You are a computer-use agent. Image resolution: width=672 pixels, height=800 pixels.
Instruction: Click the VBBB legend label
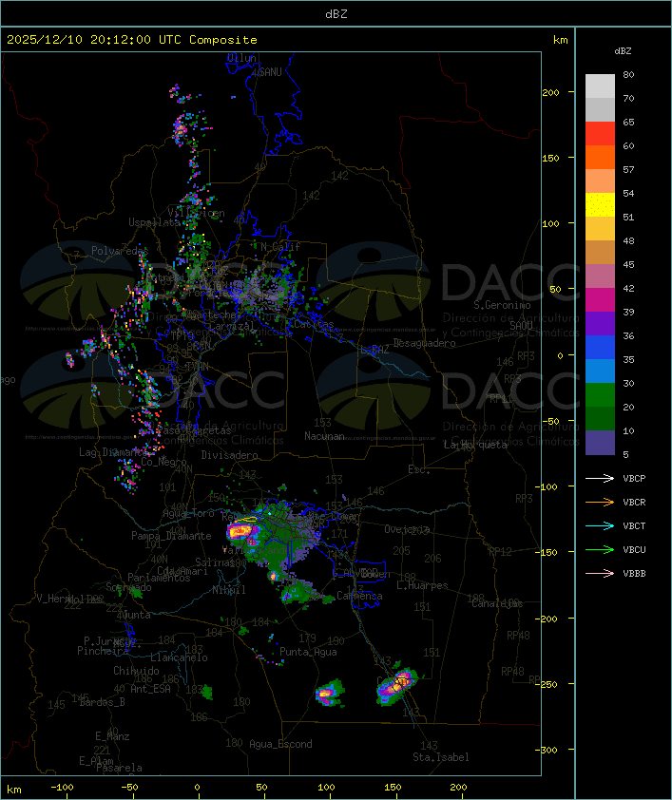click(x=634, y=574)
